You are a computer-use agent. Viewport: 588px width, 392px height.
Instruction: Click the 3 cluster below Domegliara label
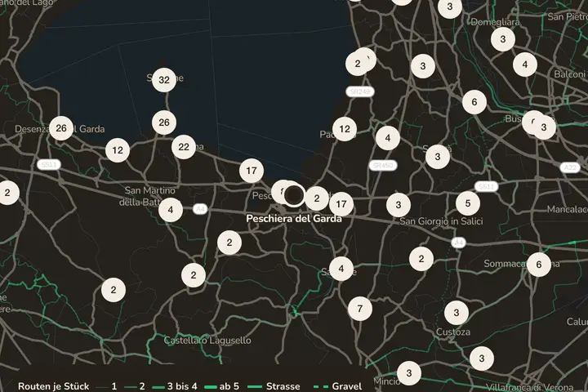tap(503, 39)
